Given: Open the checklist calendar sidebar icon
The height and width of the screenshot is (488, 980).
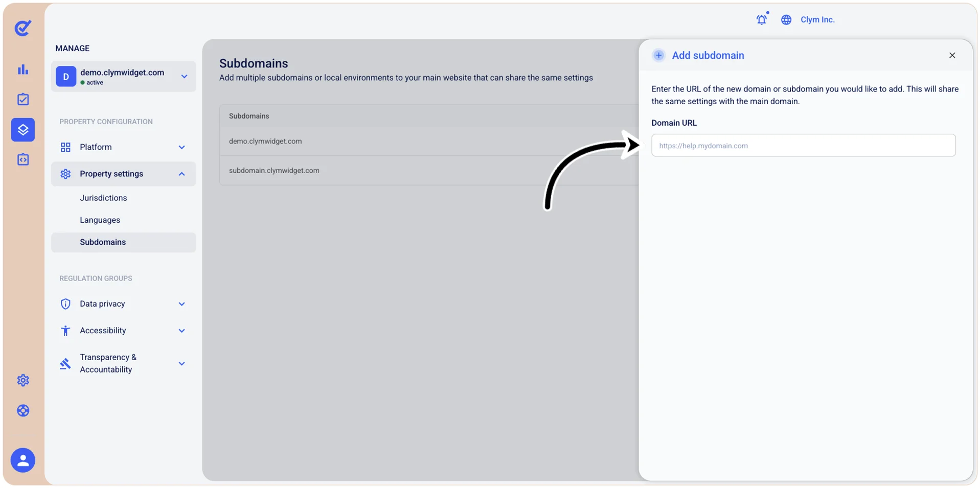Looking at the screenshot, I should (x=23, y=99).
